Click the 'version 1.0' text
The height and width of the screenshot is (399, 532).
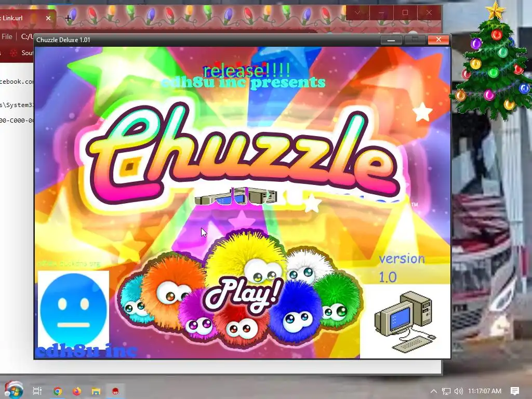pos(402,268)
